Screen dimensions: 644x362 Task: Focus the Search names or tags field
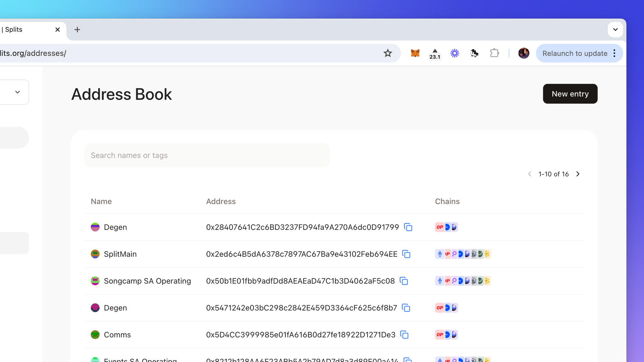tap(207, 155)
